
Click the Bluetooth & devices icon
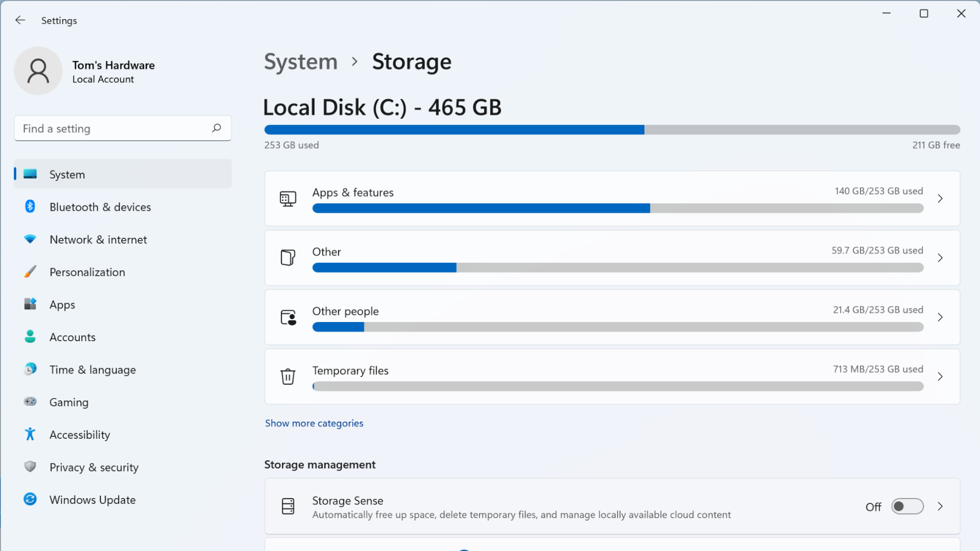click(x=30, y=206)
